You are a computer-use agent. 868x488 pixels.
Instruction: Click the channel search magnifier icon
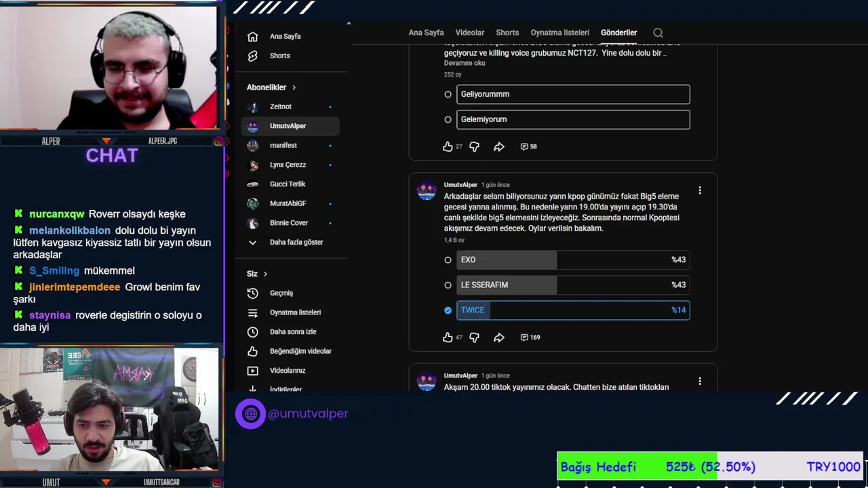coord(658,33)
